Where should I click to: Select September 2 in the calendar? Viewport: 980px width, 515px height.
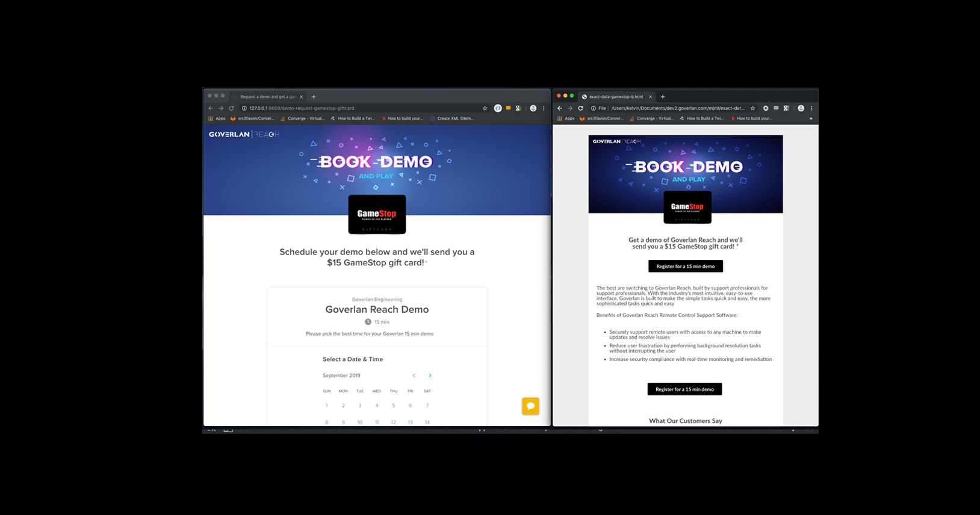point(343,406)
